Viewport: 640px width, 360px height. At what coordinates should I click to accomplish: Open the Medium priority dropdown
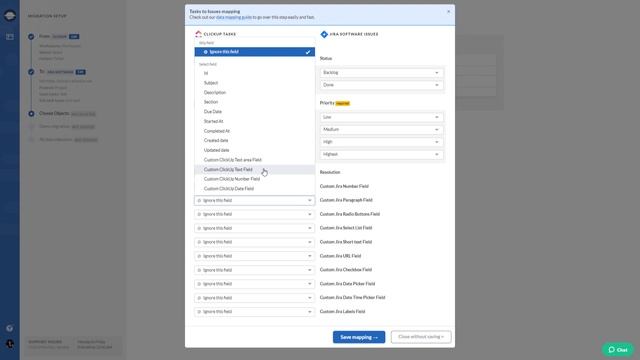point(381,129)
